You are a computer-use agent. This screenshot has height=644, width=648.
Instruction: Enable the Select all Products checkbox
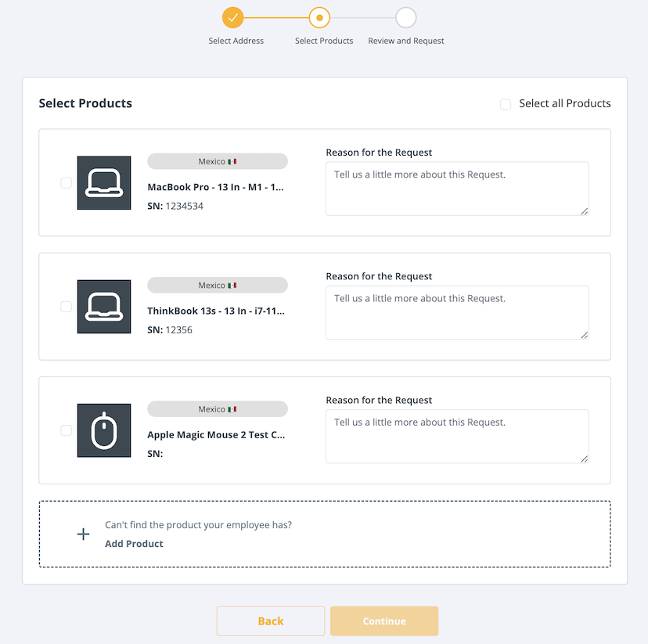(x=506, y=104)
